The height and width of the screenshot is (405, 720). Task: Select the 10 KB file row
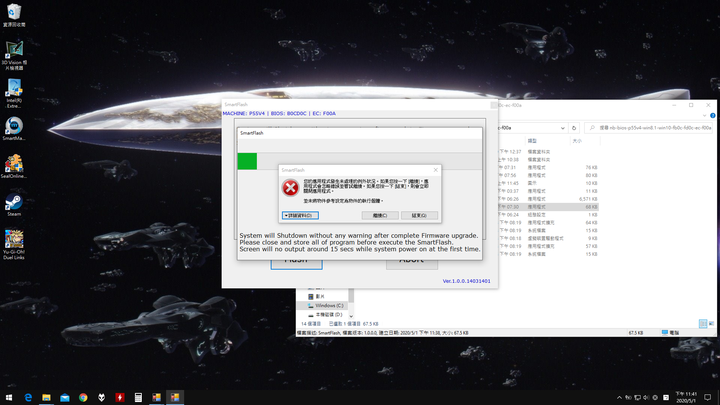click(x=548, y=183)
